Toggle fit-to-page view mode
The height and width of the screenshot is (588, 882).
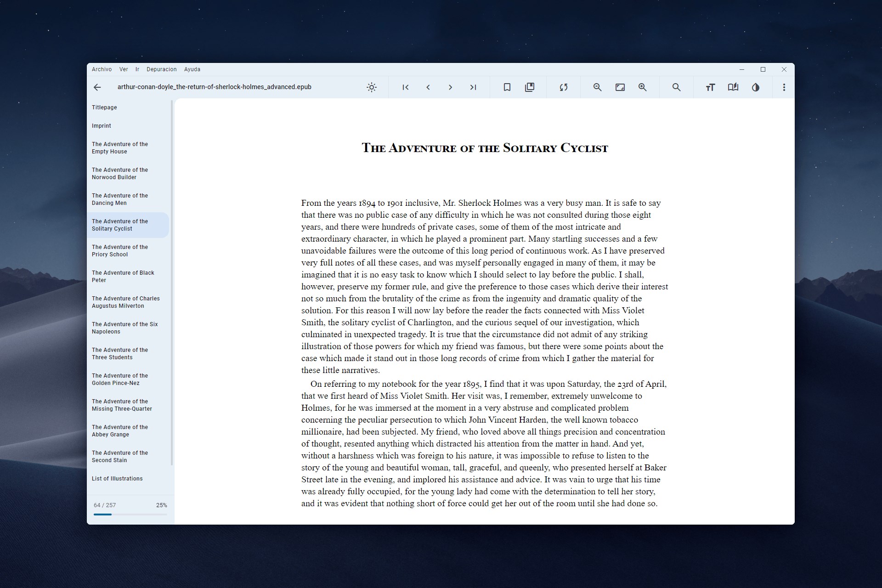(620, 87)
